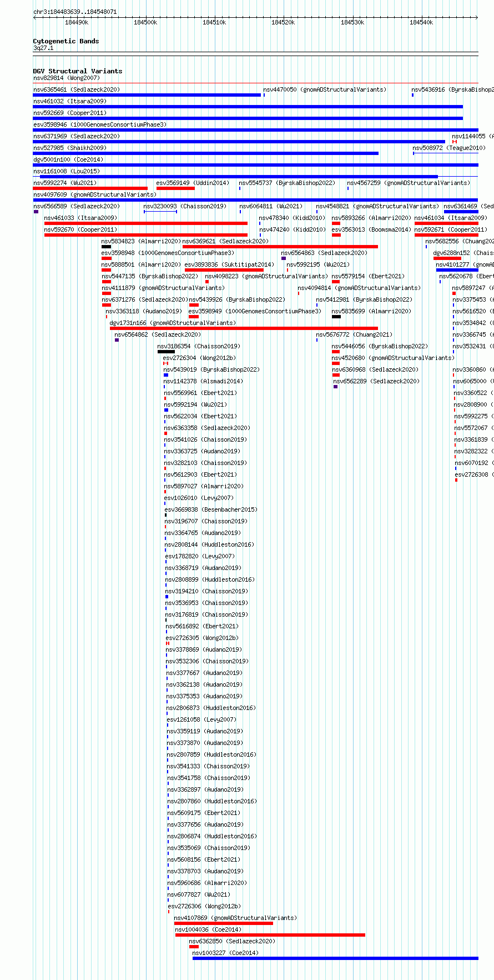Click nsv5893266 (Almarri2020) label

(372, 218)
